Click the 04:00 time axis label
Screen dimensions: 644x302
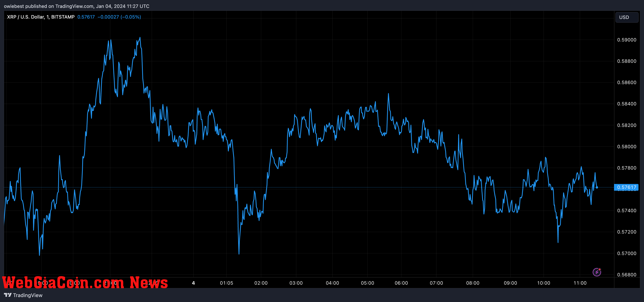click(x=332, y=283)
